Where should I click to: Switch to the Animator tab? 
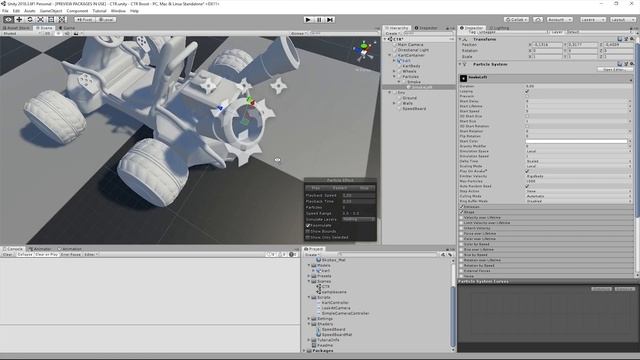40,249
